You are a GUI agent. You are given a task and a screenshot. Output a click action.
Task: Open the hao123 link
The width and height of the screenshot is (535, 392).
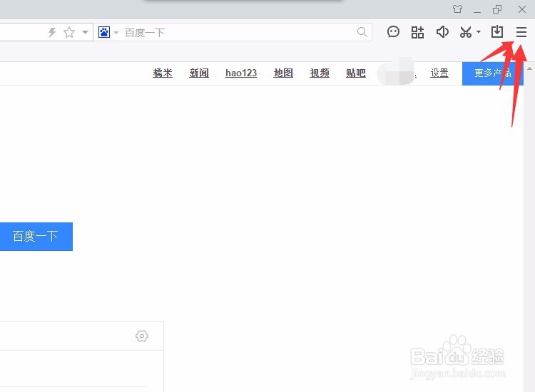241,73
